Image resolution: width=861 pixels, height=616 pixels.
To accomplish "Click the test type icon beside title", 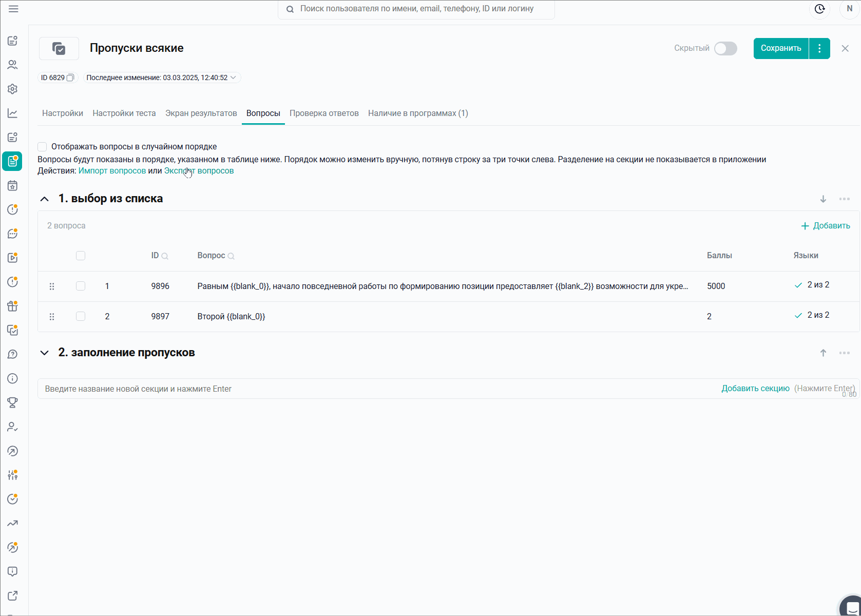I will pyautogui.click(x=59, y=48).
